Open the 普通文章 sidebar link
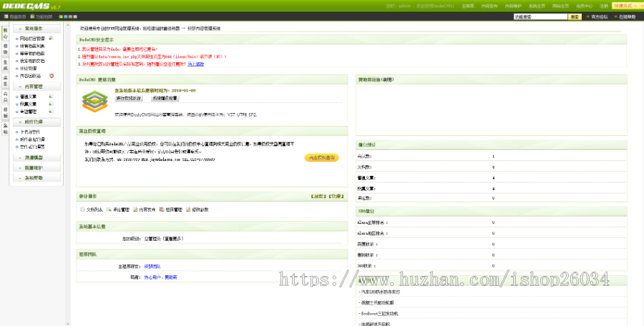The height and width of the screenshot is (326, 644). [29, 97]
